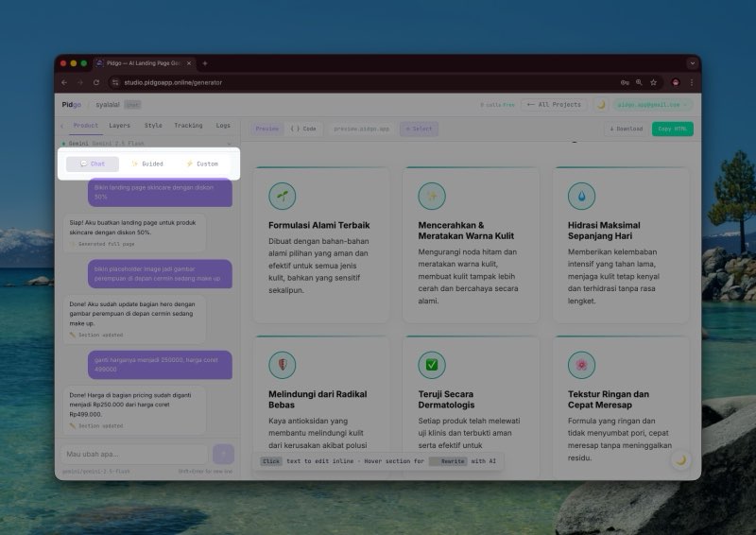Open the Layers tab
756x535 pixels.
coord(119,126)
